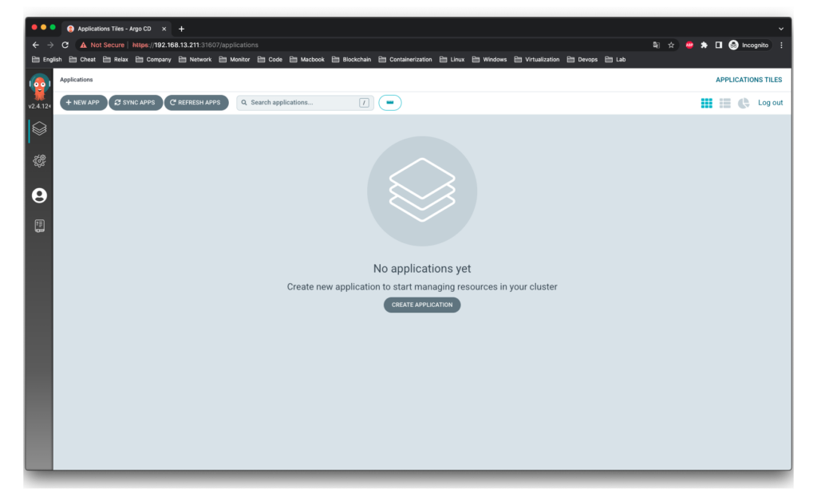Go back using browser back arrow
This screenshot has height=504, width=817.
click(35, 45)
